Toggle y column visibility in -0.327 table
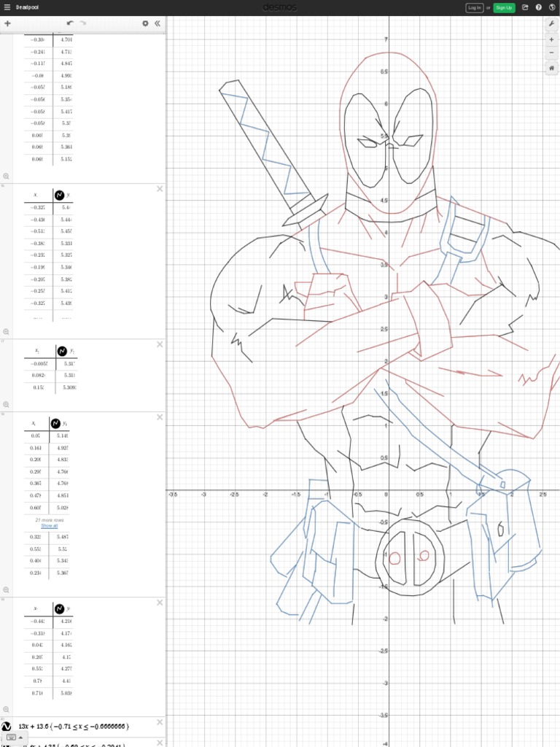This screenshot has width=560, height=747. [x=59, y=195]
